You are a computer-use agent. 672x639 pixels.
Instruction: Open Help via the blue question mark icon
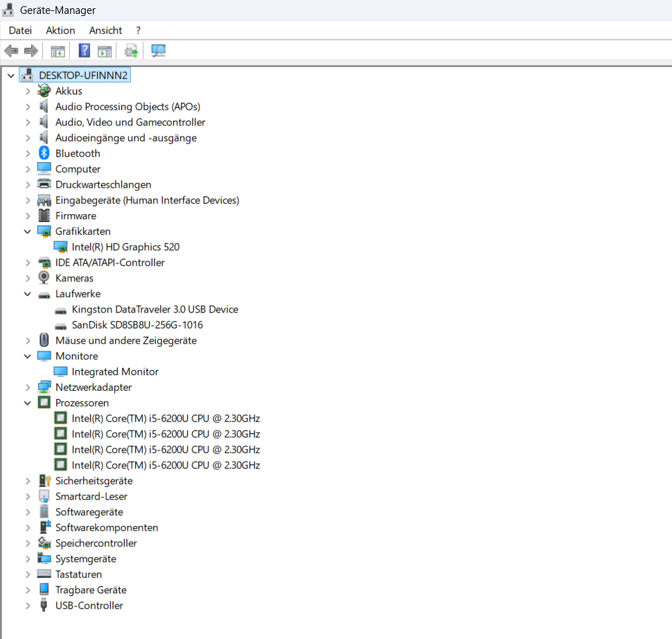click(x=85, y=51)
